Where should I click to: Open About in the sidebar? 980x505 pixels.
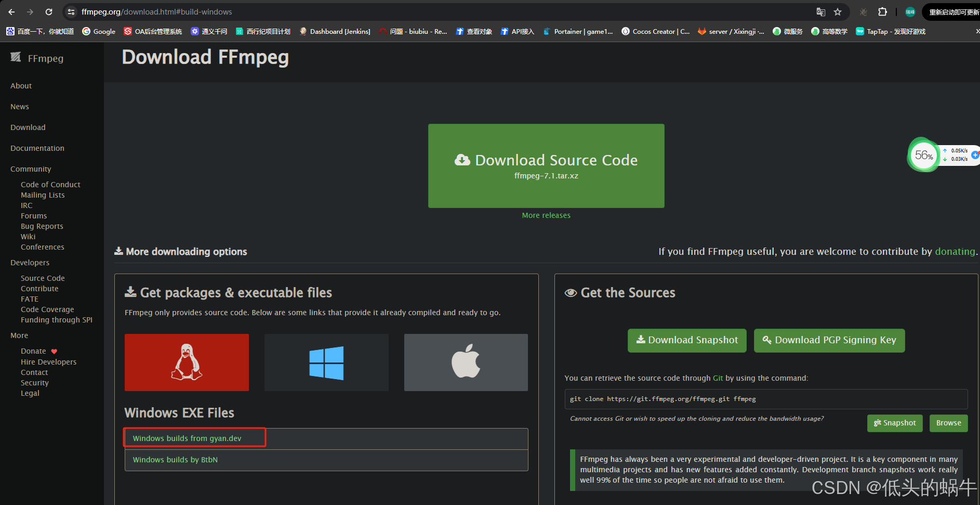(x=21, y=86)
